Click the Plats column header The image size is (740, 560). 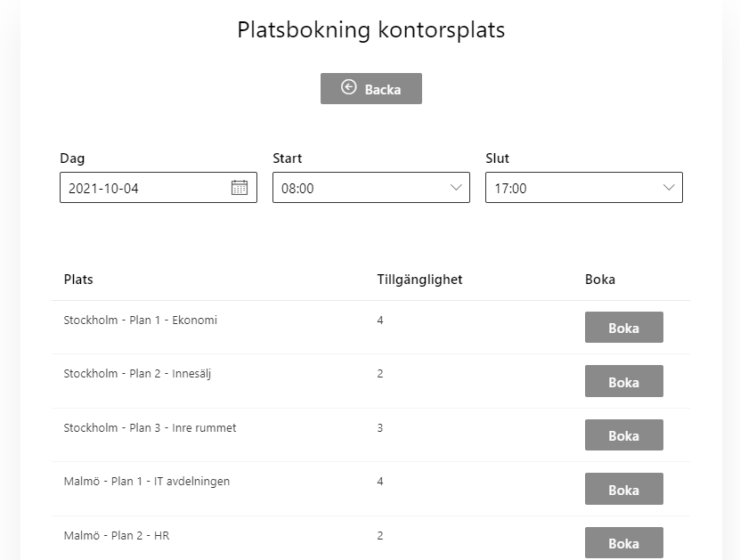pos(78,280)
